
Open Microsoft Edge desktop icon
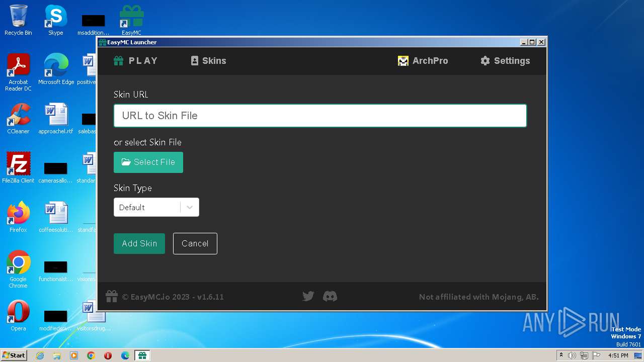[56, 69]
